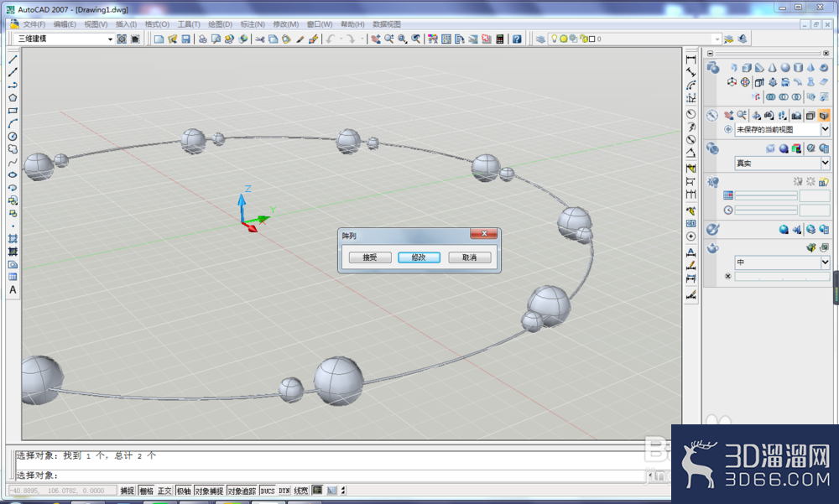839x504 pixels.
Task: Toggle 线宽 lineweight display in status bar
Action: pyautogui.click(x=301, y=491)
